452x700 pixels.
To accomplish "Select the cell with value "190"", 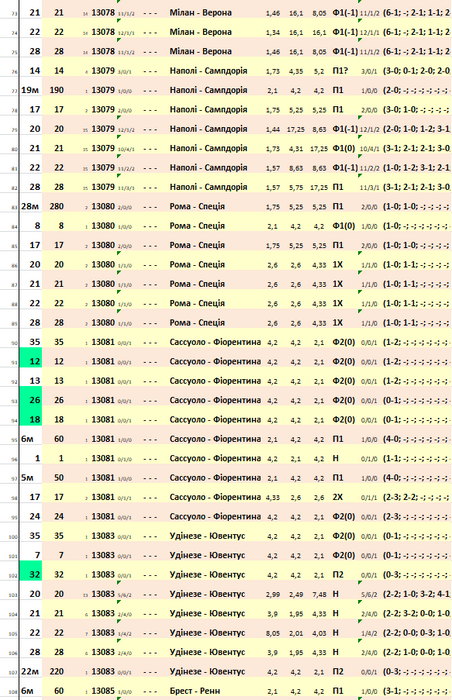I will pos(56,90).
